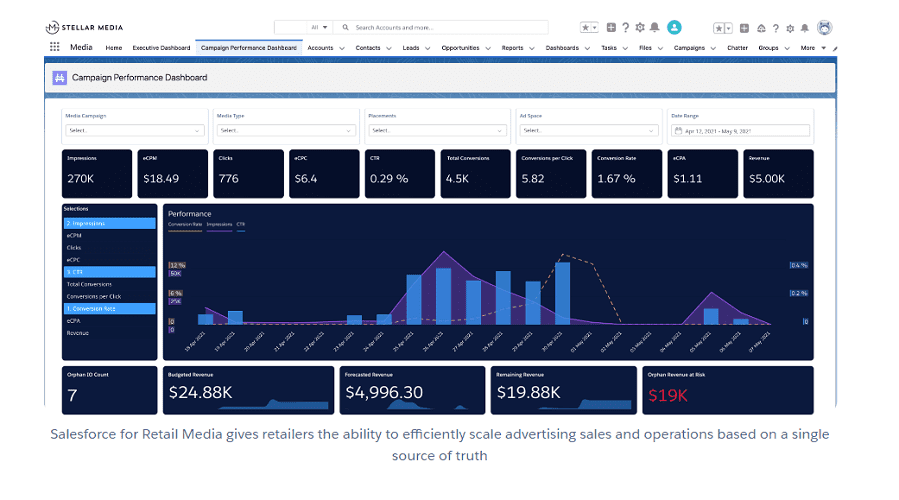The width and height of the screenshot is (899, 500).
Task: Toggle Impressions in the Selections list
Action: pos(110,223)
